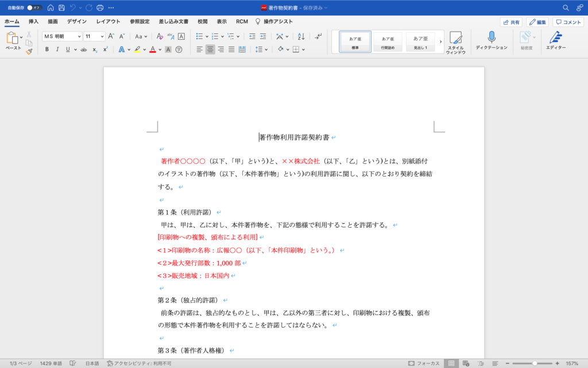Toggle Superscript formatting
The width and height of the screenshot is (588, 368).
click(106, 49)
